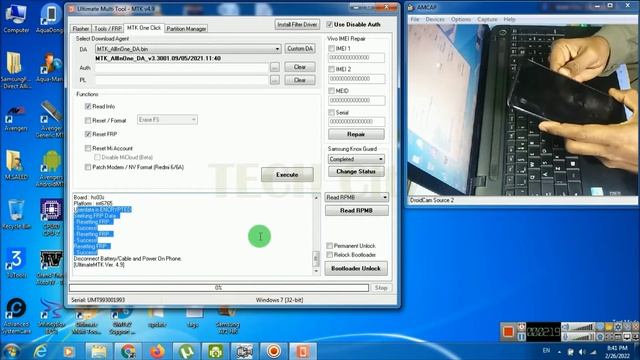Launch Internet Explorer from taskbar

click(x=40, y=351)
